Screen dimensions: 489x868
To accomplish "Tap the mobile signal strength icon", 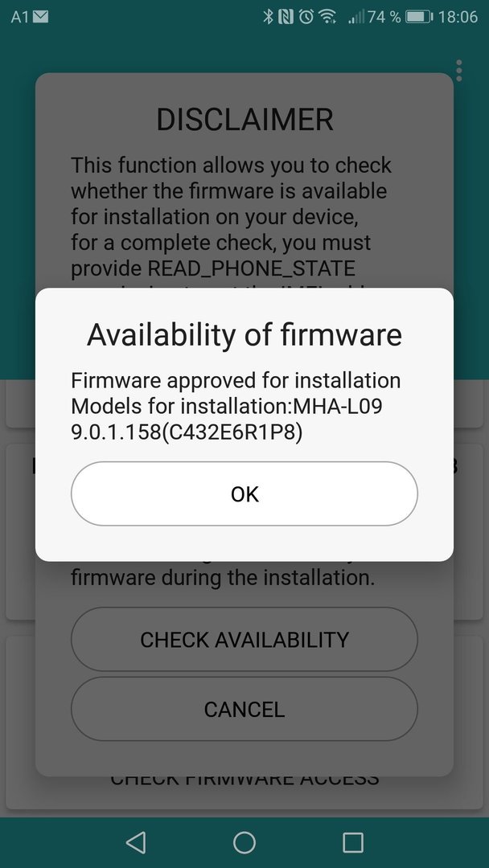I will coord(355,17).
